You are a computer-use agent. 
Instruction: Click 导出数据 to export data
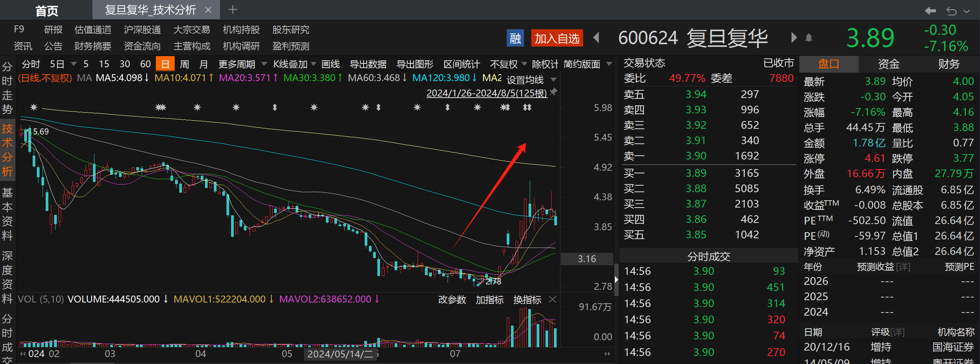[368, 64]
